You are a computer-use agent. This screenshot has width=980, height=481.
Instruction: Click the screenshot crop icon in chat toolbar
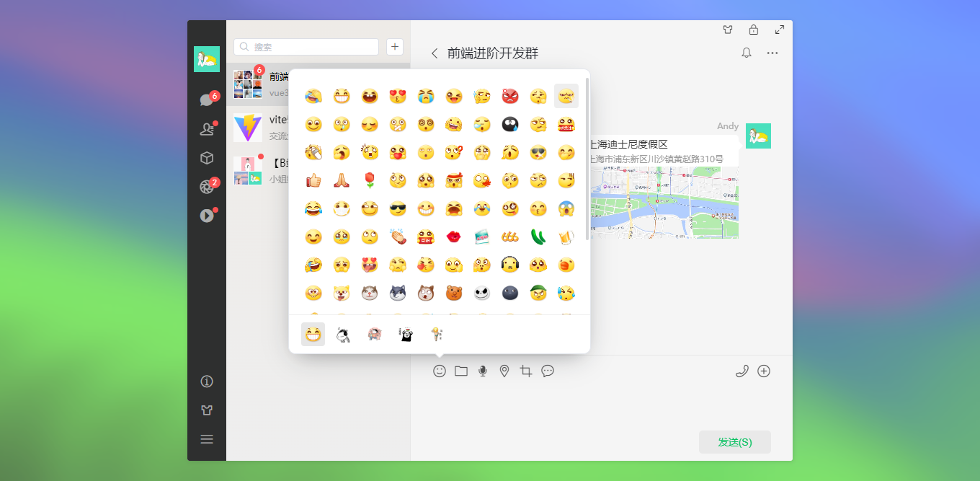pos(526,371)
